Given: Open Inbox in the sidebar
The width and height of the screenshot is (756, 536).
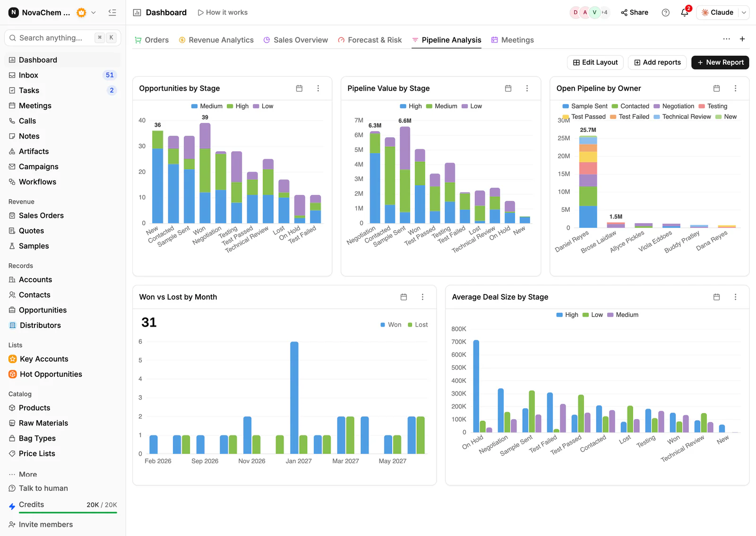Looking at the screenshot, I should point(62,75).
